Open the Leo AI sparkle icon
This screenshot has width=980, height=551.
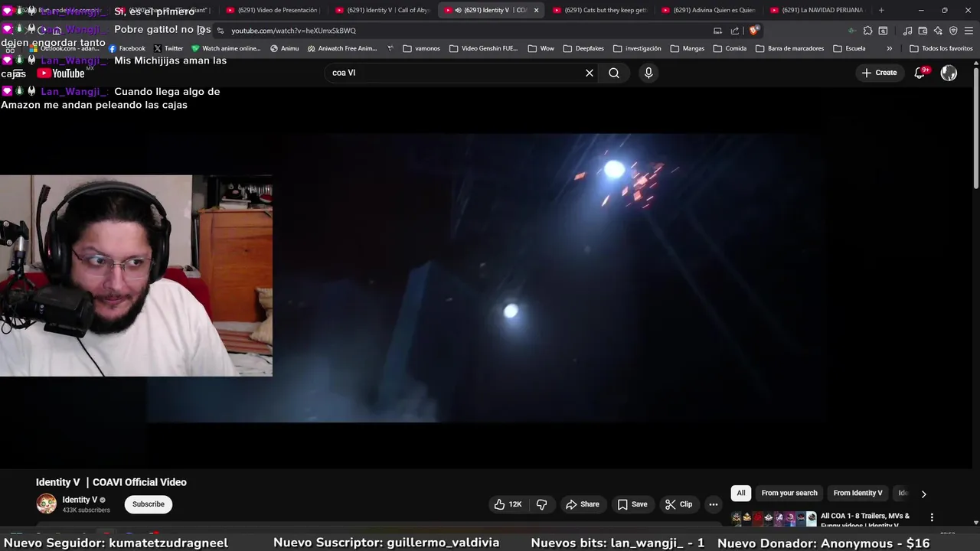938,31
